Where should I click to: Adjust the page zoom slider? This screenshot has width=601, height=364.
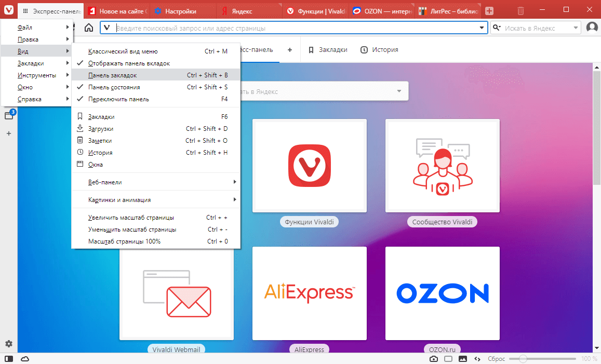542,359
